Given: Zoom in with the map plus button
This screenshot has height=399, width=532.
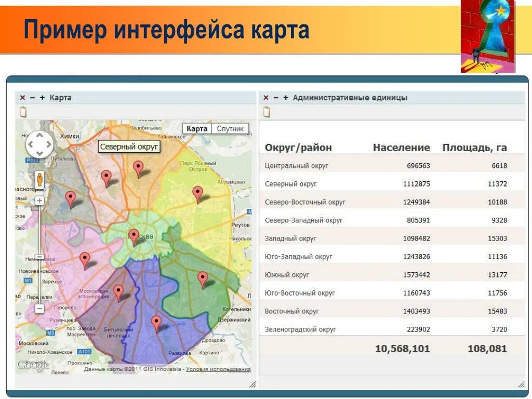Looking at the screenshot, I should [39, 201].
